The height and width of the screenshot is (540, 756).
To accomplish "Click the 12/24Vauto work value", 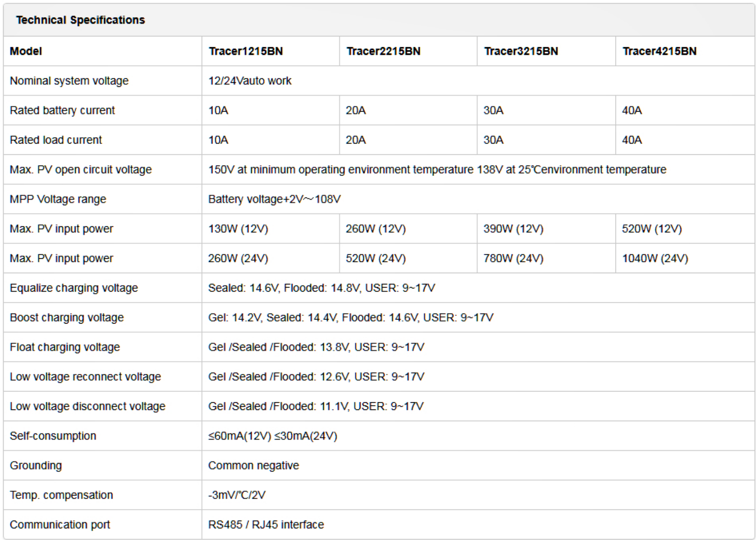I will click(250, 81).
